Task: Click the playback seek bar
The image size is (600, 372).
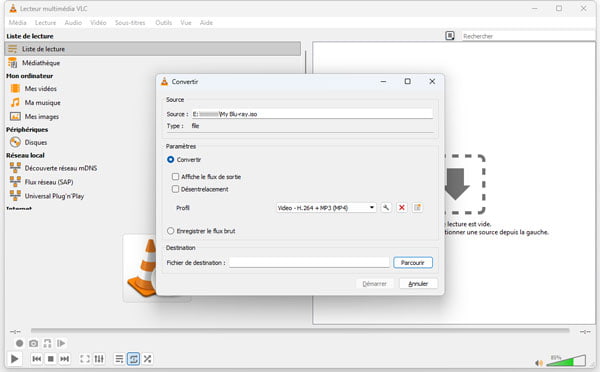Action: (300, 331)
